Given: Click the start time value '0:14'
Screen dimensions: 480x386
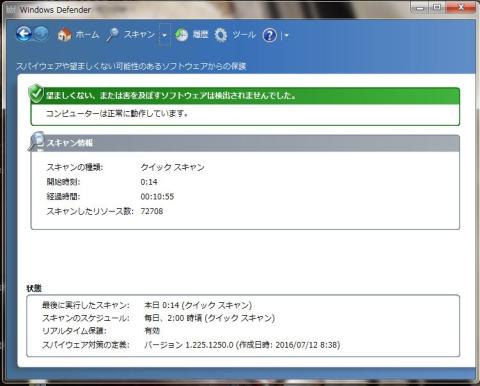Looking at the screenshot, I should (x=149, y=182).
